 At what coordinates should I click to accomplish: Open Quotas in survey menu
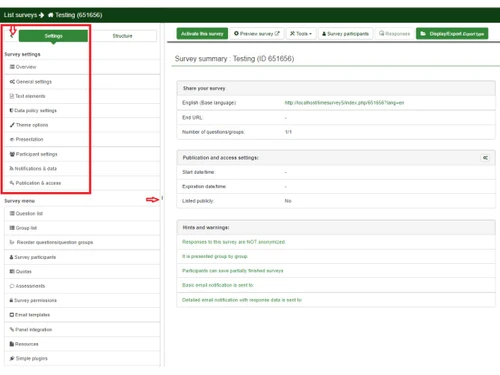click(x=82, y=272)
